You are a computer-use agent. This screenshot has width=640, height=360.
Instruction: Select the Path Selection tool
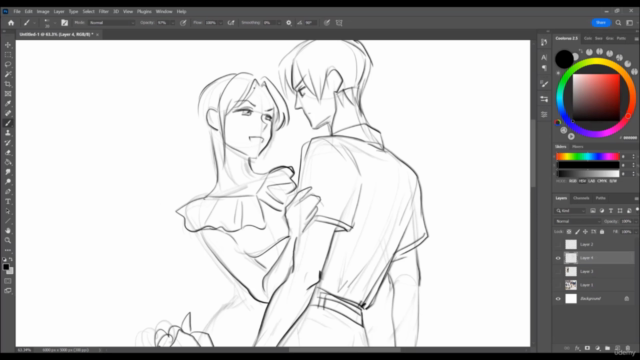point(8,211)
